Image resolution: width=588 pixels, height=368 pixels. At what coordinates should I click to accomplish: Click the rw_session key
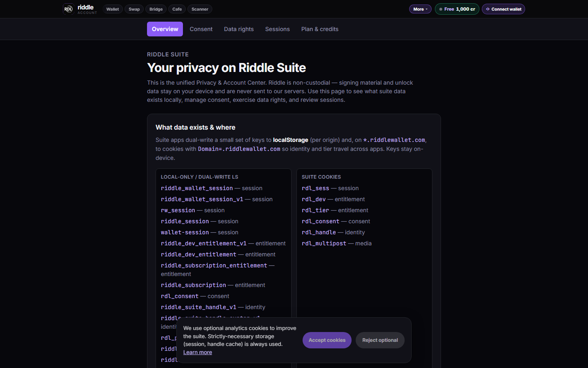(x=178, y=210)
